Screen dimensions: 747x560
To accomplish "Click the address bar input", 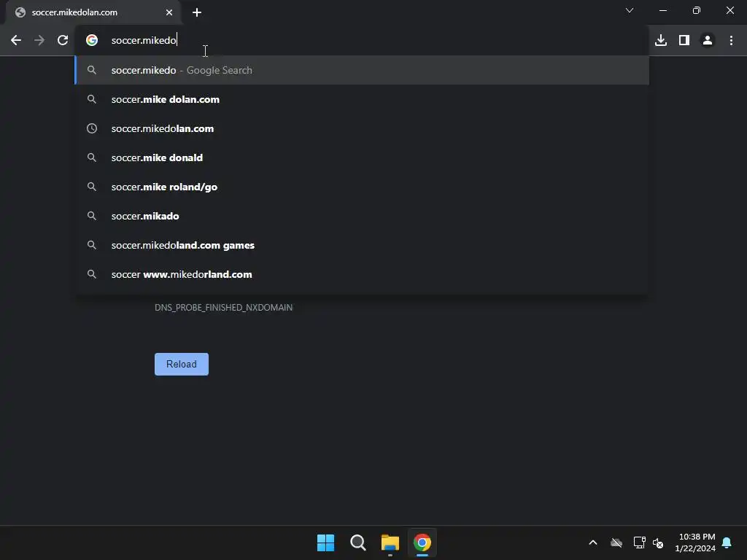I will tap(362, 41).
